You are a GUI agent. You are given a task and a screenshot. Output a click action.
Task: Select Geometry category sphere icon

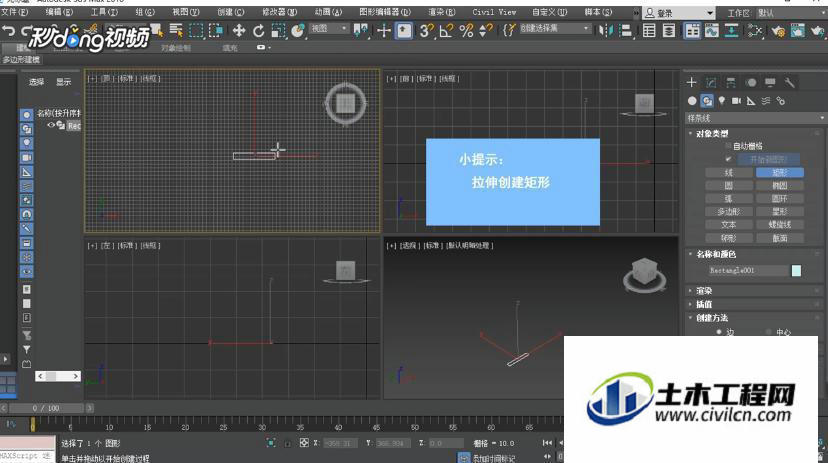pos(692,101)
